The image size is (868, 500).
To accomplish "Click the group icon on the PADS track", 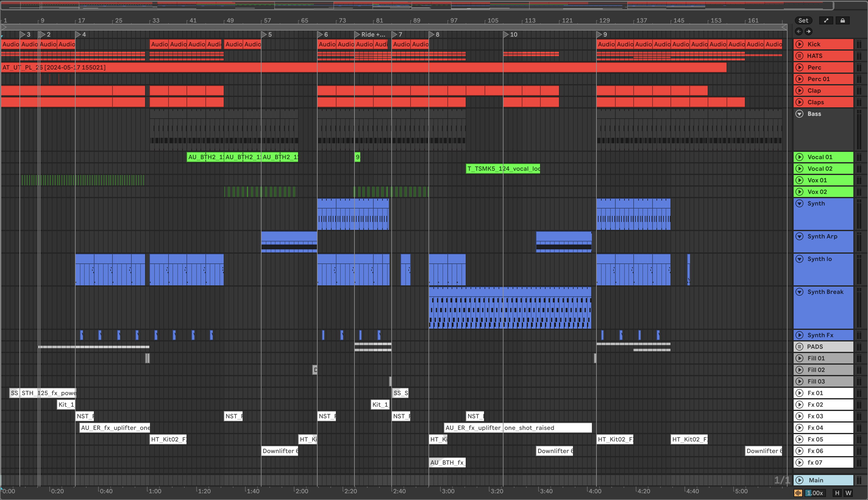I will [799, 347].
